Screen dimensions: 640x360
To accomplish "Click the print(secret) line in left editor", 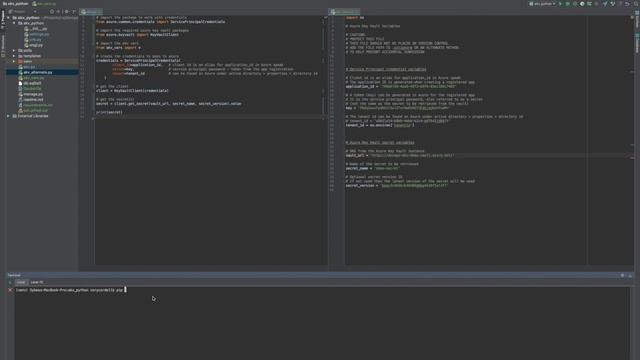I will click(x=109, y=112).
